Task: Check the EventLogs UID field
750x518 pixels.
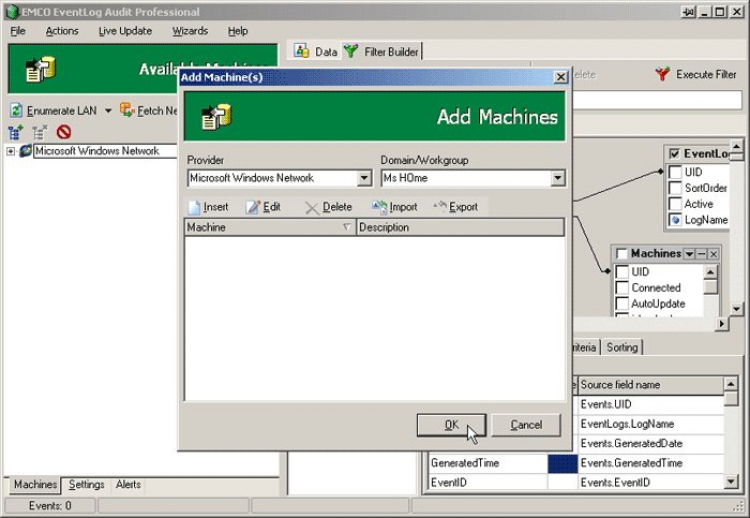Action: coord(675,172)
